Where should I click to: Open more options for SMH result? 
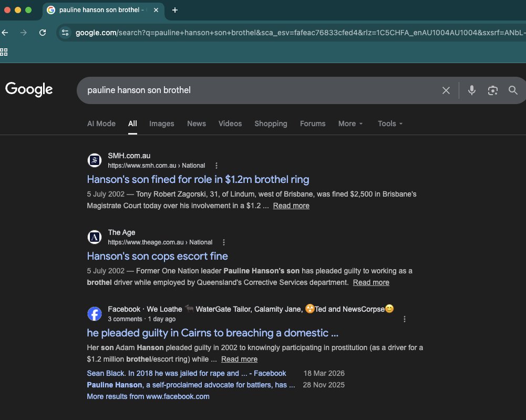coord(216,166)
